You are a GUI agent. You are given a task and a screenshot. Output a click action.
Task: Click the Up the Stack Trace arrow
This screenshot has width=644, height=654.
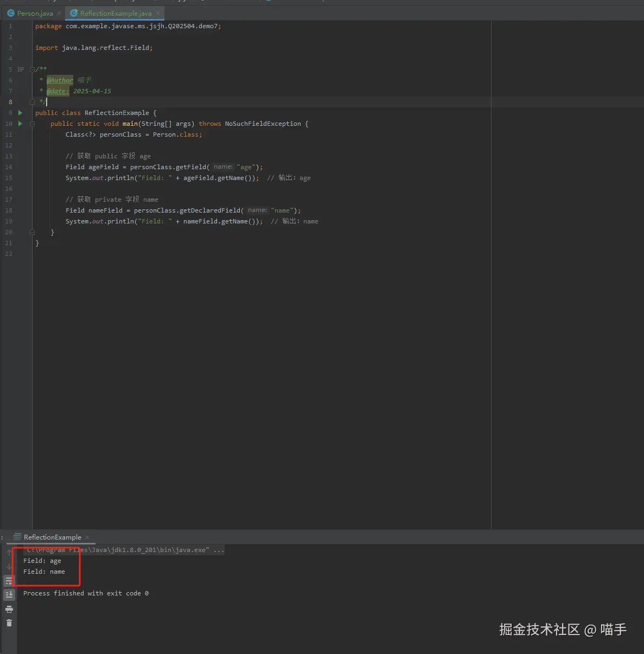coord(9,553)
